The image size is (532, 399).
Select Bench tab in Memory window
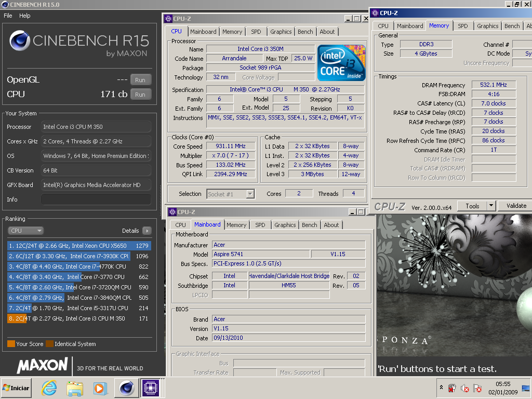(x=512, y=26)
